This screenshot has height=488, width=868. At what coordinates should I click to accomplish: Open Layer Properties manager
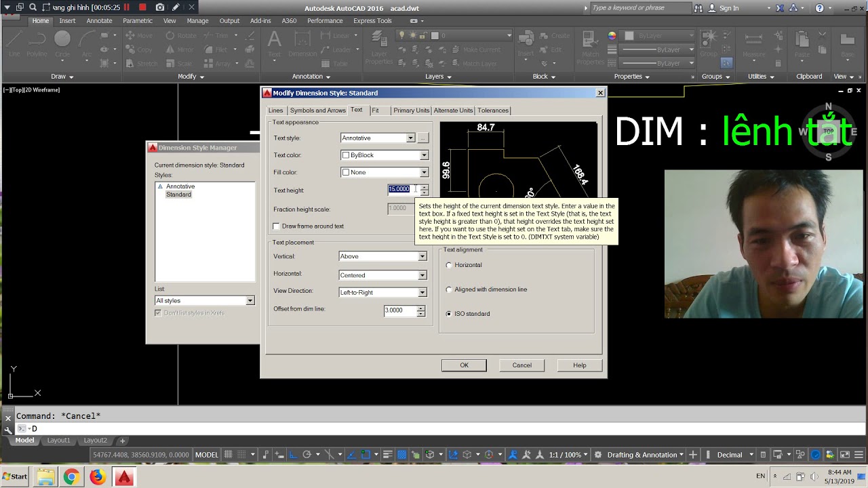[379, 47]
